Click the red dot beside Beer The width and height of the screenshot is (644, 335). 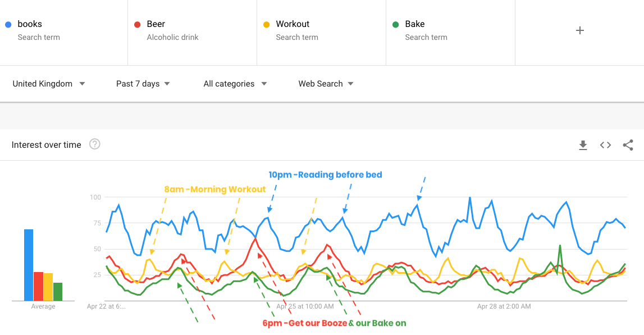click(x=138, y=24)
